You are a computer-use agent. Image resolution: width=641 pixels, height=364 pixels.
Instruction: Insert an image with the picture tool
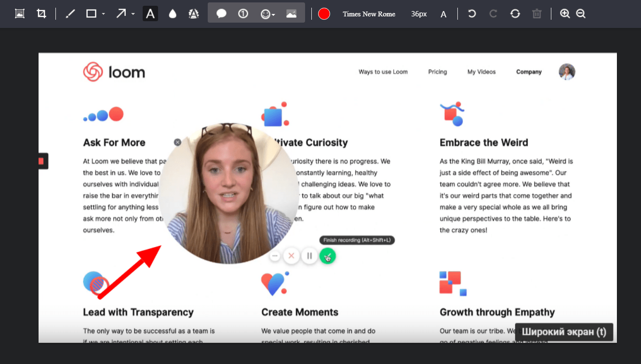tap(291, 13)
